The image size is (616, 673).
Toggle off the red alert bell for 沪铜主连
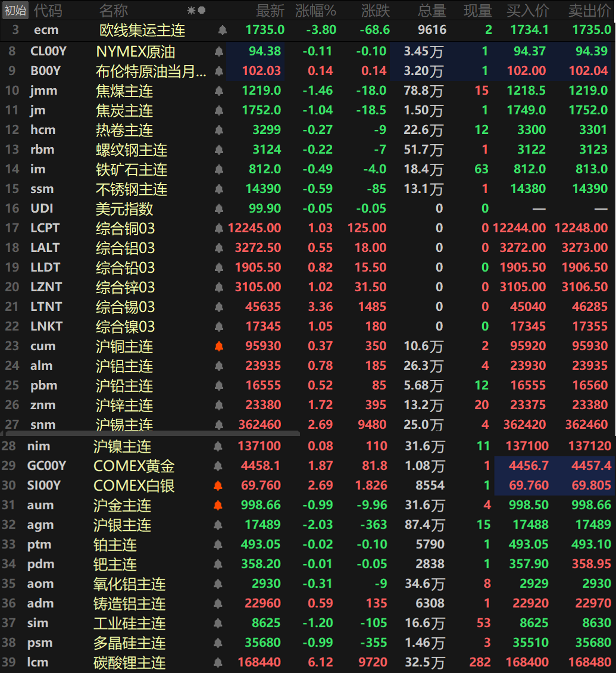[x=219, y=346]
